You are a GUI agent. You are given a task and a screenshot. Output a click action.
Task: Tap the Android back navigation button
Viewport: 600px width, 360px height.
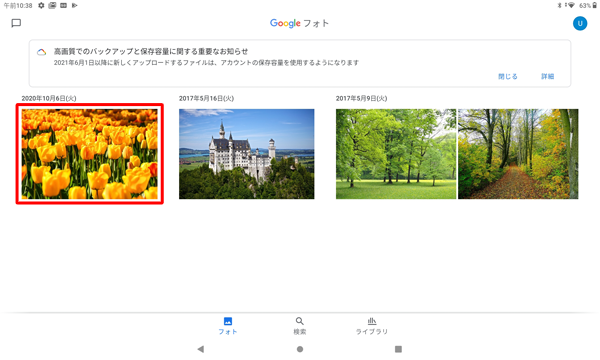201,349
